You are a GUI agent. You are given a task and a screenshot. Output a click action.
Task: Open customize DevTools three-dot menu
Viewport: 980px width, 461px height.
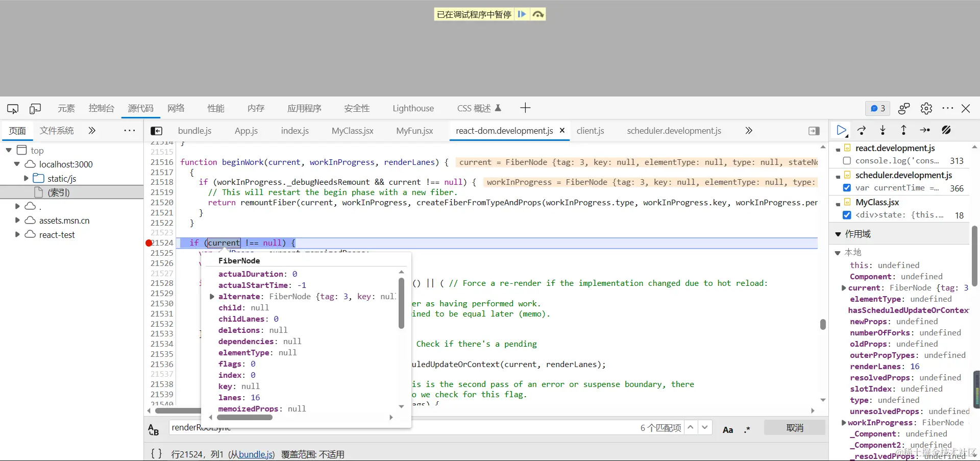948,108
